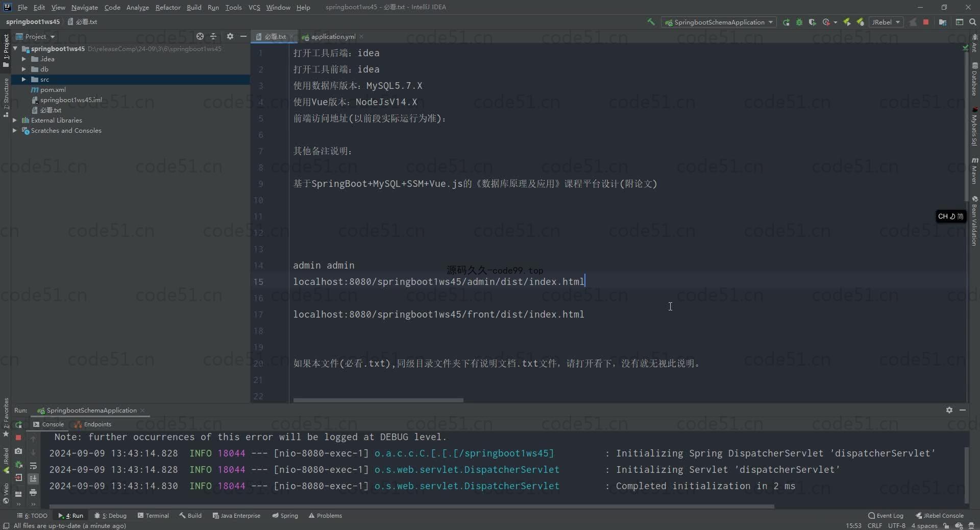Click the Exit icon in the Run panel
The image size is (980, 530).
[18, 478]
